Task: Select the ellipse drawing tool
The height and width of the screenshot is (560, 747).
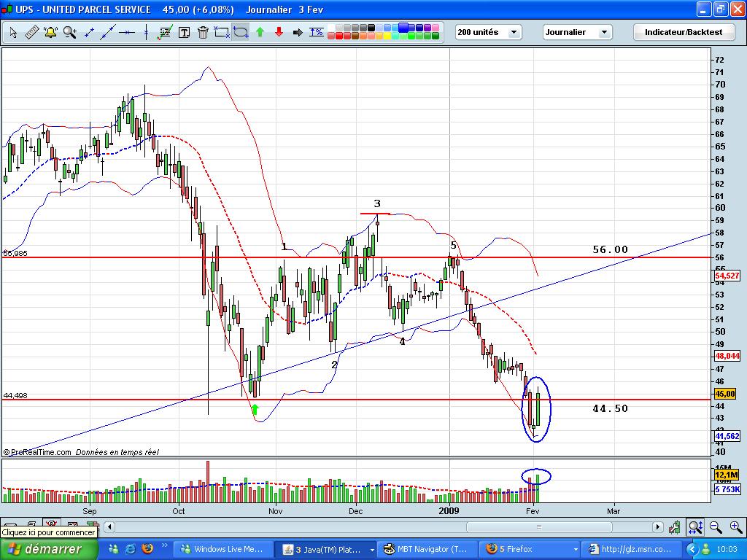Action: [x=241, y=32]
